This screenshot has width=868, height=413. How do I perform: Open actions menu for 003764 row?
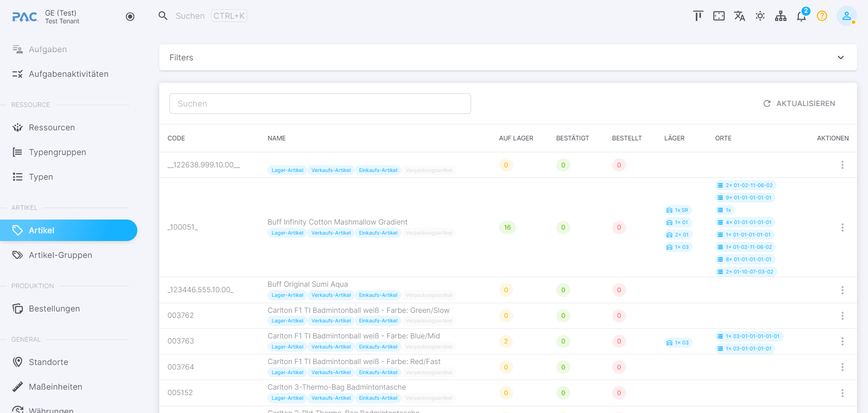coord(842,367)
